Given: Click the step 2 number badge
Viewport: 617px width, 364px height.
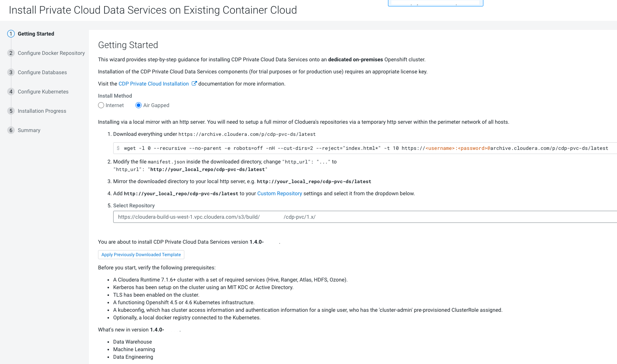Looking at the screenshot, I should pyautogui.click(x=11, y=53).
